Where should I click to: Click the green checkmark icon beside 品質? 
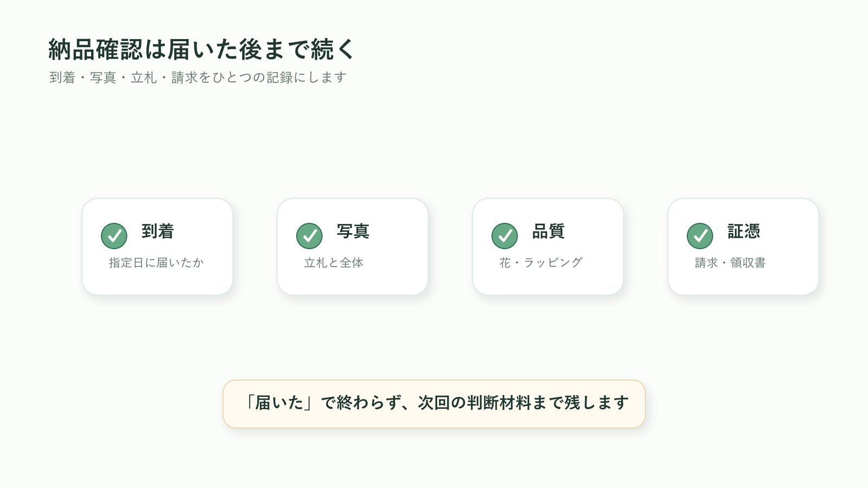tap(505, 236)
